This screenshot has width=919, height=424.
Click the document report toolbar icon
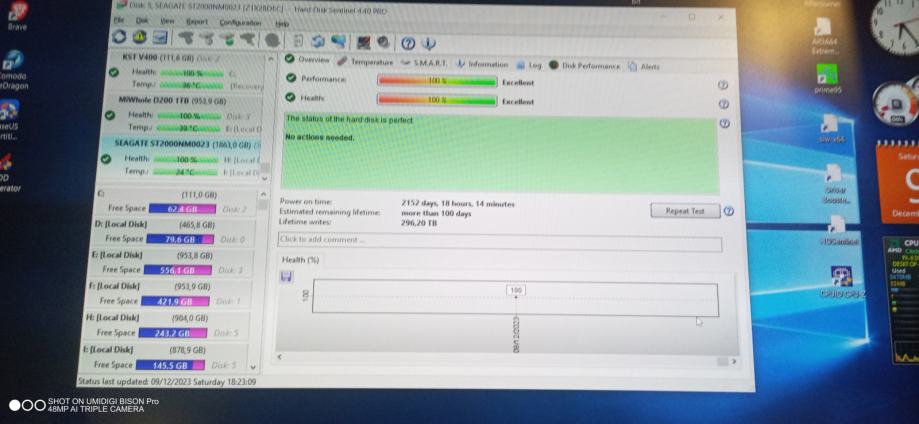point(298,40)
